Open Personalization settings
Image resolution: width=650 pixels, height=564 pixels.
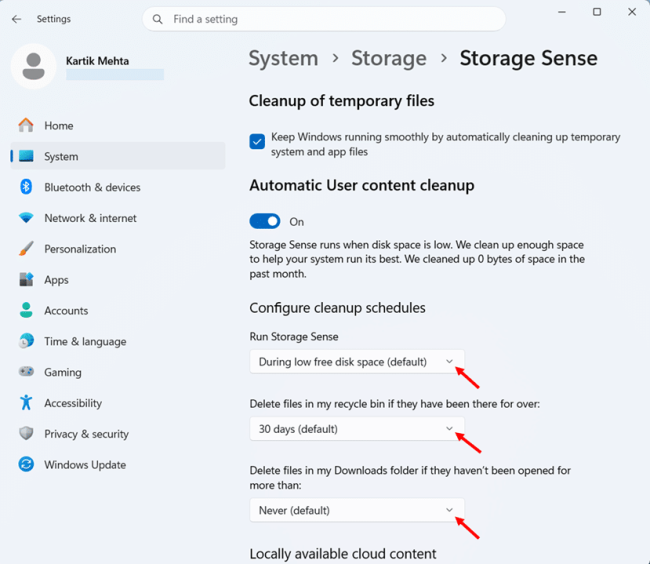tap(118, 249)
